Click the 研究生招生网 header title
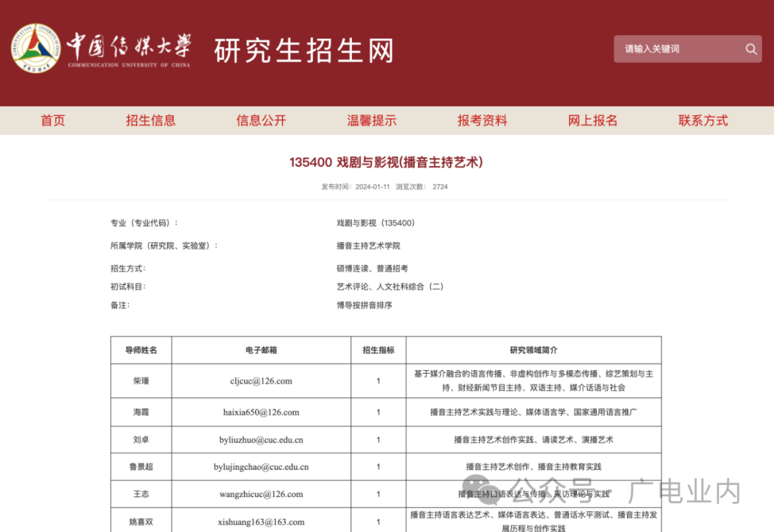Viewport: 774px width, 532px height. 301,50
